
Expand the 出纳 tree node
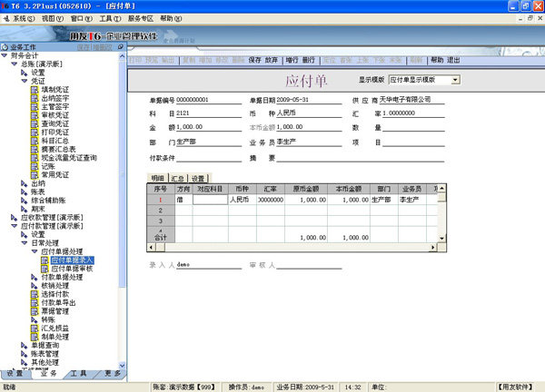pyautogui.click(x=24, y=183)
